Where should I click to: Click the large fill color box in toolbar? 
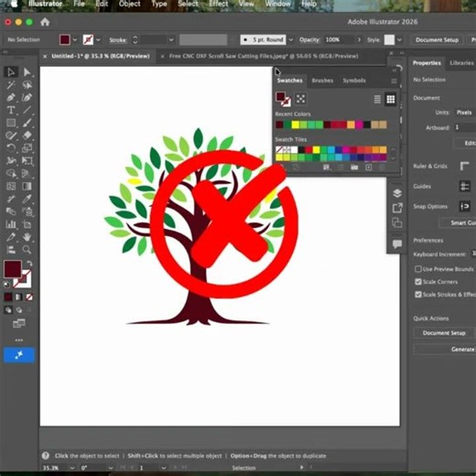click(x=13, y=269)
